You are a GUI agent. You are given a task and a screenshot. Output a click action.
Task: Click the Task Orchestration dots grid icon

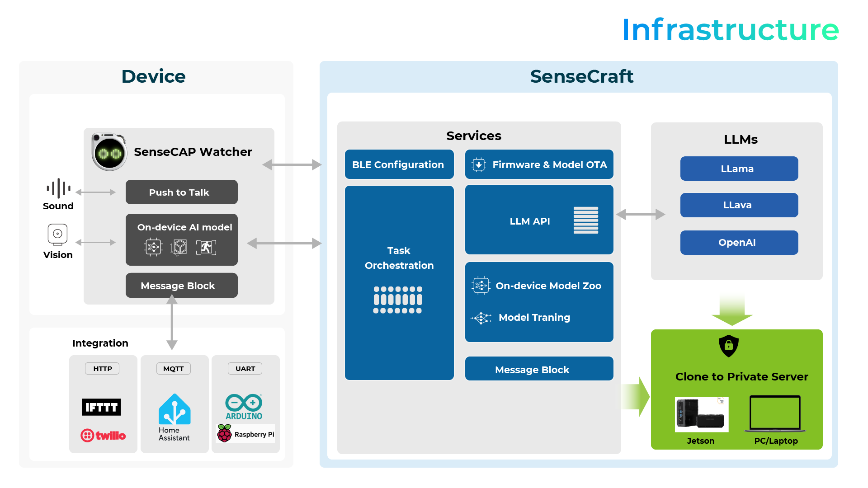tap(398, 300)
